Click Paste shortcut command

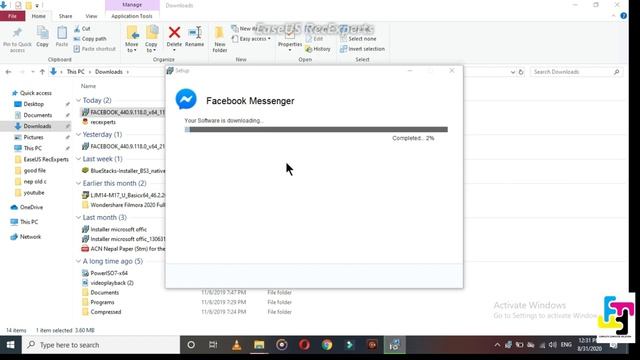(95, 49)
